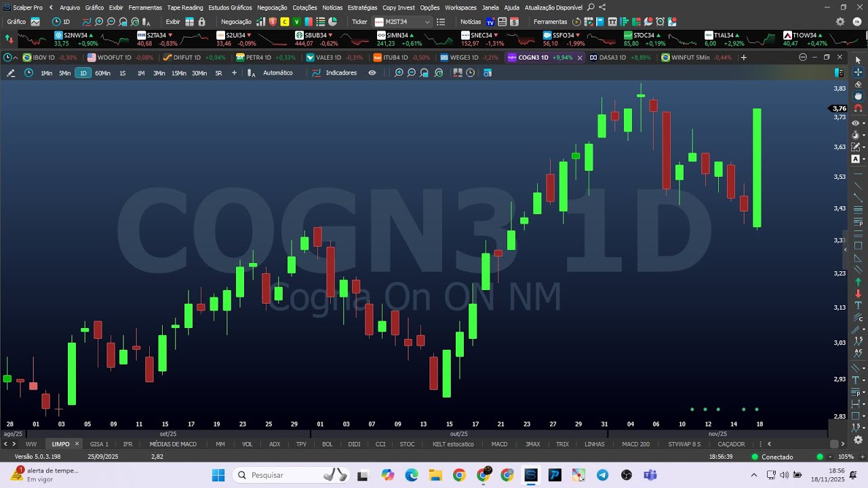
Task: Open the Telegram icon in the taskbar
Action: click(x=602, y=475)
